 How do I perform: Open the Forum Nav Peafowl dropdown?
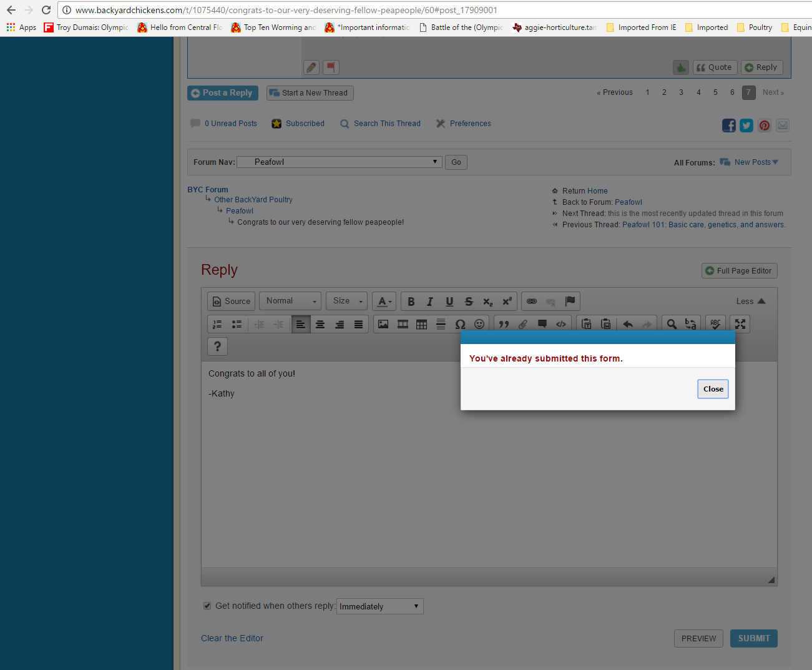340,162
